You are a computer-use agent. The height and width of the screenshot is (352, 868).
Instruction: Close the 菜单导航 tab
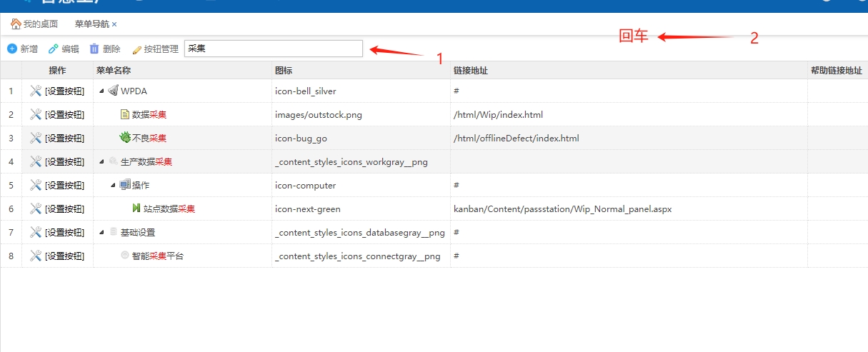pyautogui.click(x=114, y=24)
